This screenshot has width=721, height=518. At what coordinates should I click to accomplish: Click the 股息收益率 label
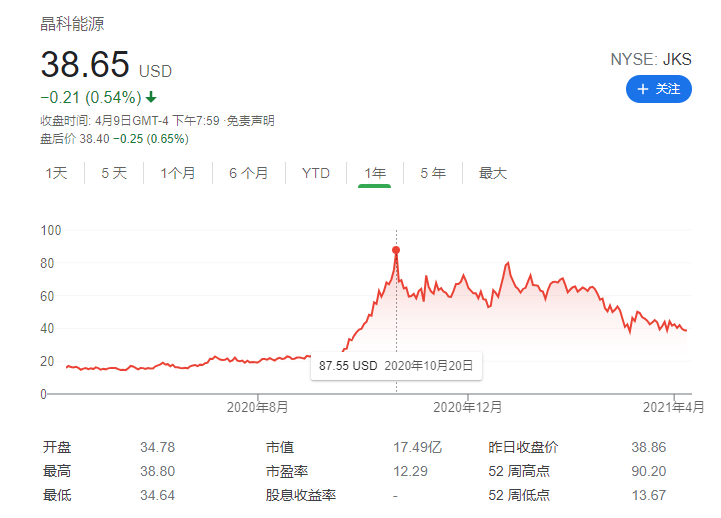click(301, 495)
